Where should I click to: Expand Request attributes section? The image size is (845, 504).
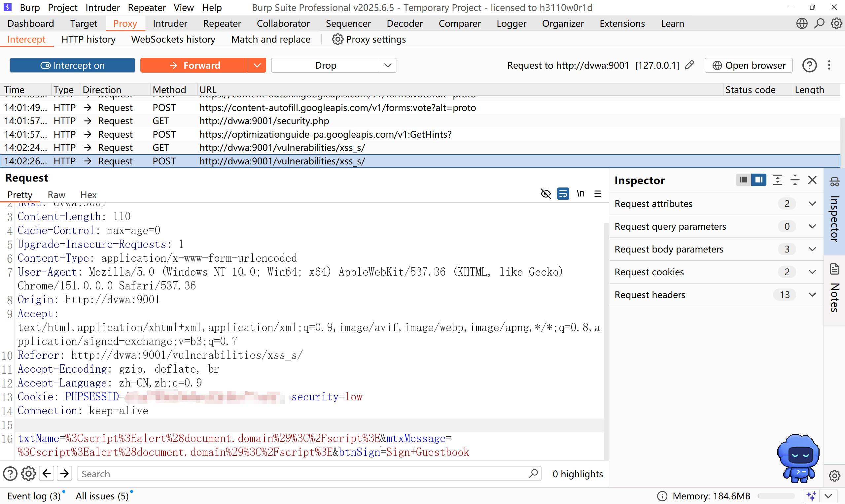[x=812, y=204]
